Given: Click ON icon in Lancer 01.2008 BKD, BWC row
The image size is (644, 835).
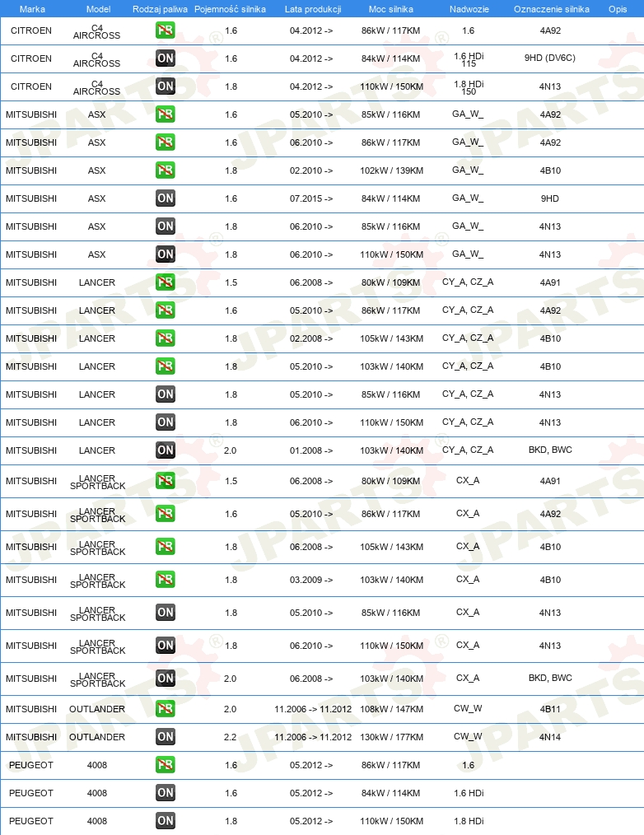Looking at the screenshot, I should [x=166, y=450].
